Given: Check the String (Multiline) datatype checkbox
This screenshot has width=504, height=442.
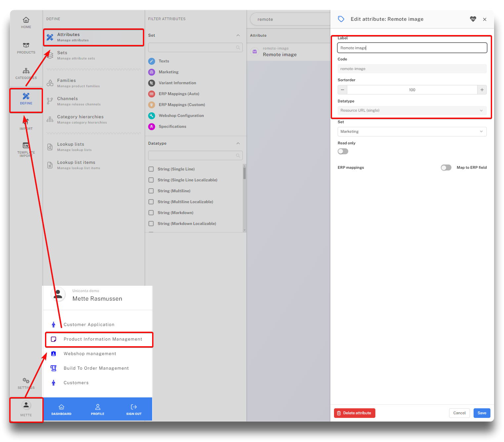Looking at the screenshot, I should click(151, 191).
